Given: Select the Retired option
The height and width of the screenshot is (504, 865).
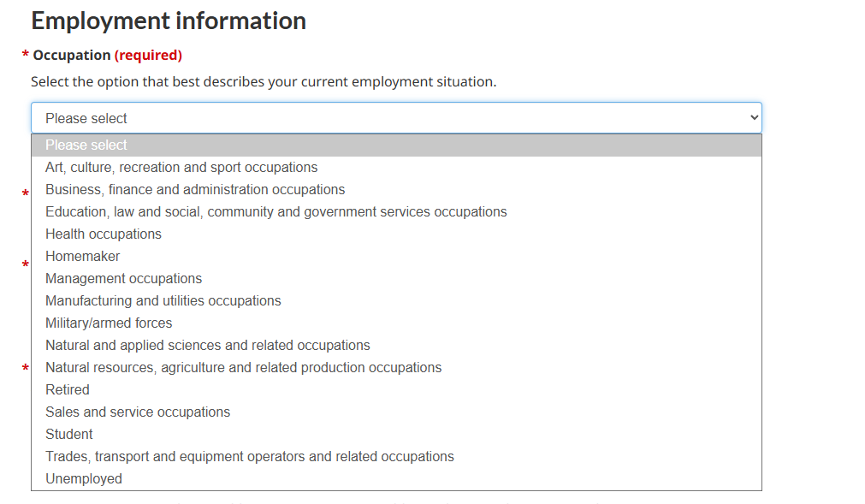Looking at the screenshot, I should [396, 390].
